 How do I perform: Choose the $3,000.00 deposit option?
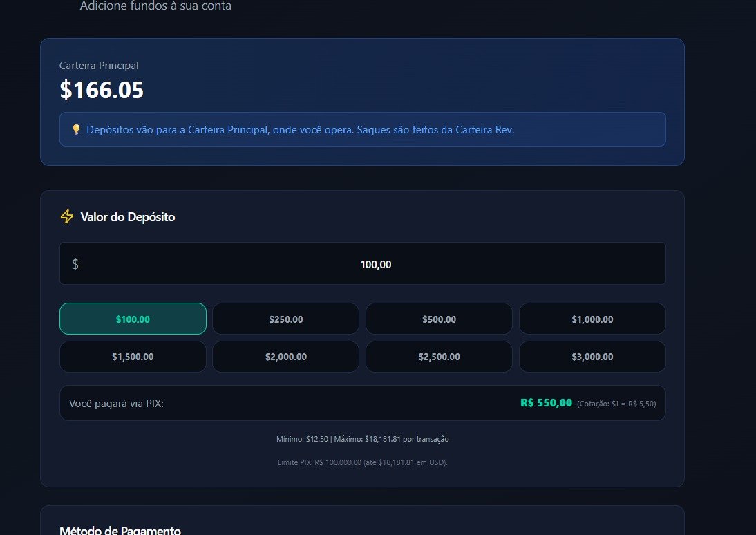pos(592,357)
